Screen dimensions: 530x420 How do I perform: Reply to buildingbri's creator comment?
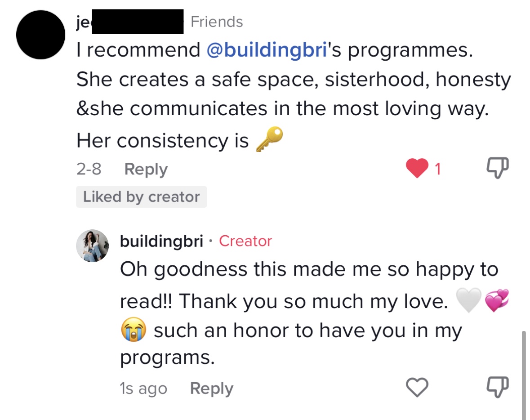tap(211, 389)
